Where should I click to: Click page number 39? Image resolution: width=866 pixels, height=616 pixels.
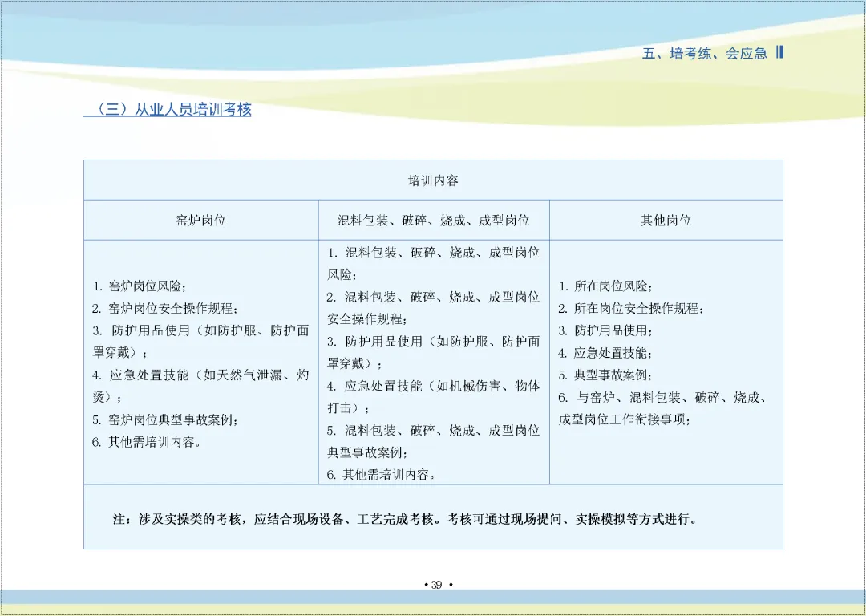[437, 585]
